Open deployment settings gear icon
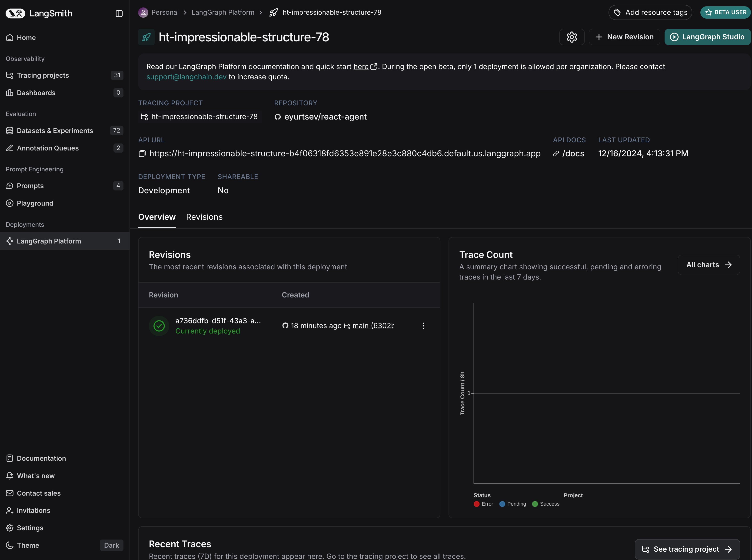The height and width of the screenshot is (560, 752). 572,37
